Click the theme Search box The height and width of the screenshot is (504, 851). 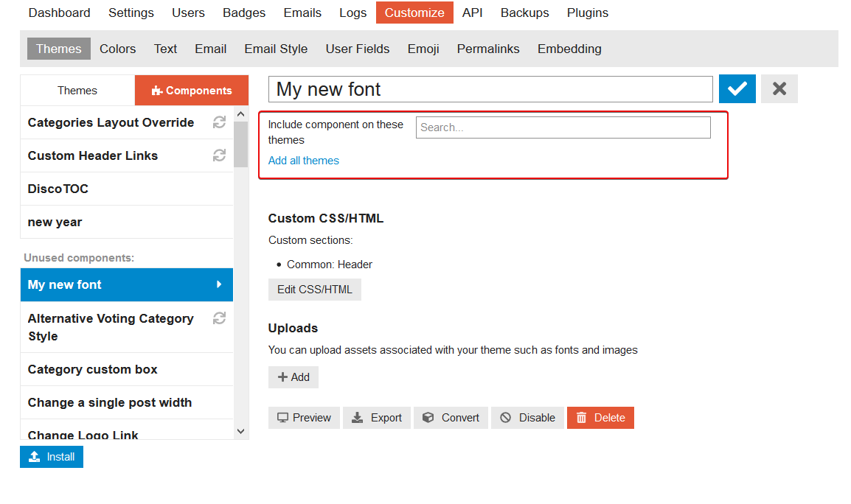(563, 127)
